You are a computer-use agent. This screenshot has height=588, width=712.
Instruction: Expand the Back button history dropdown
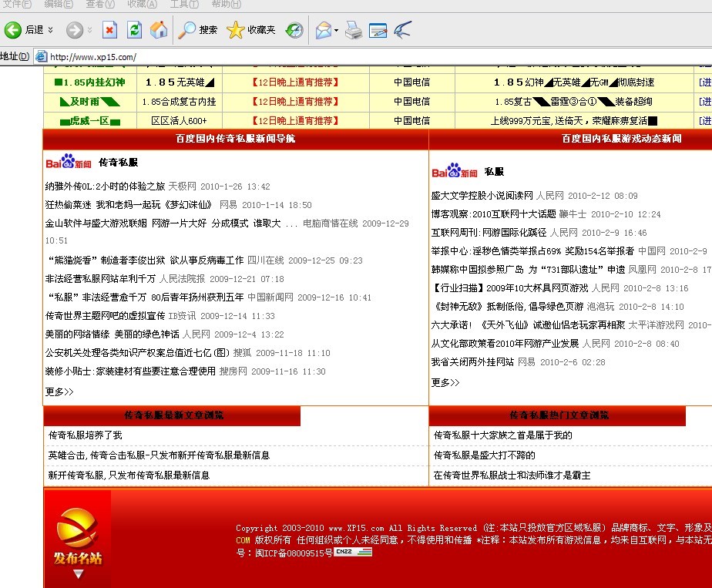pos(51,30)
